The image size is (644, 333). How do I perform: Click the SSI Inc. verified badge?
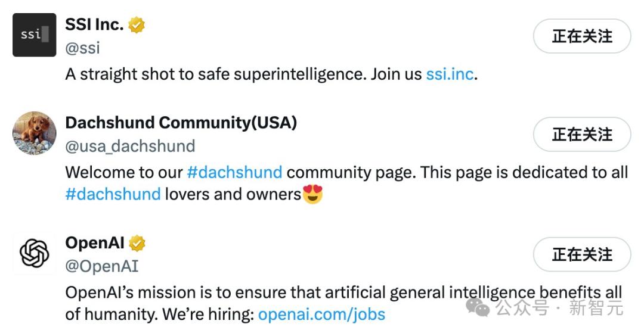[137, 25]
